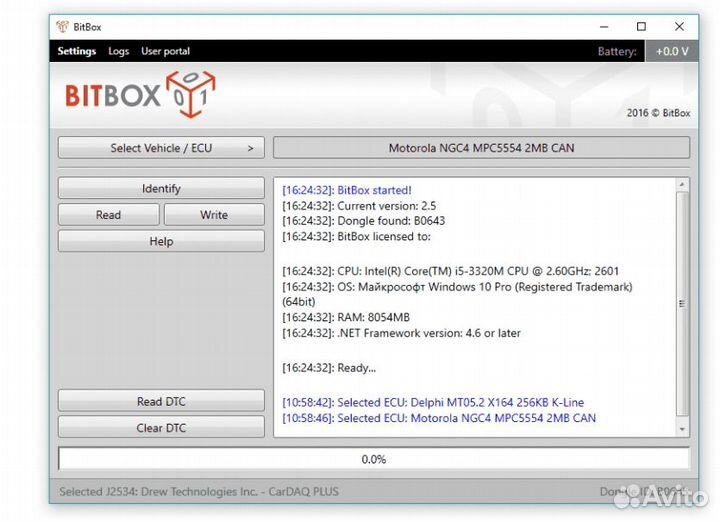This screenshot has height=522, width=720.
Task: Click the Identify button
Action: tap(161, 188)
